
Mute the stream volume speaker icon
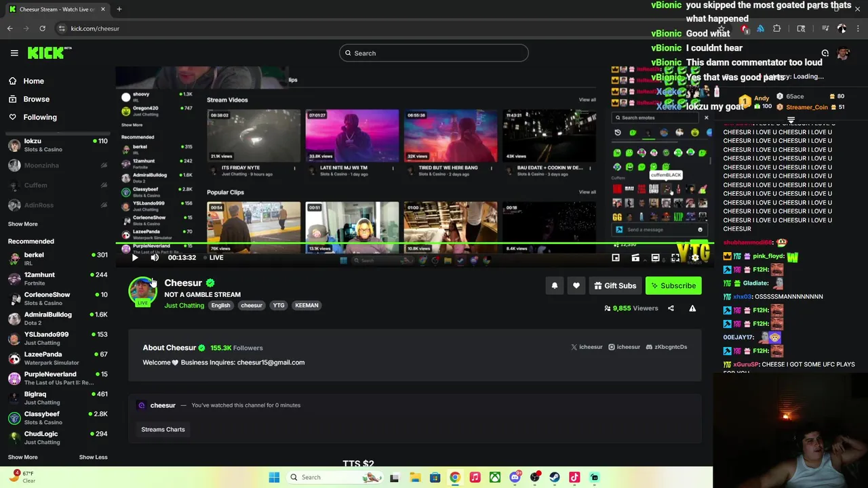point(155,258)
